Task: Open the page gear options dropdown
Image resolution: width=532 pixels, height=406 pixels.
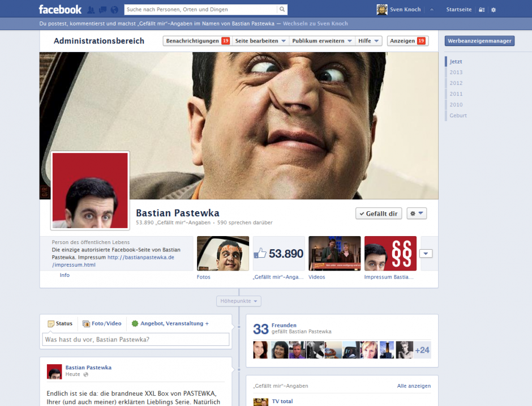Action: 417,213
